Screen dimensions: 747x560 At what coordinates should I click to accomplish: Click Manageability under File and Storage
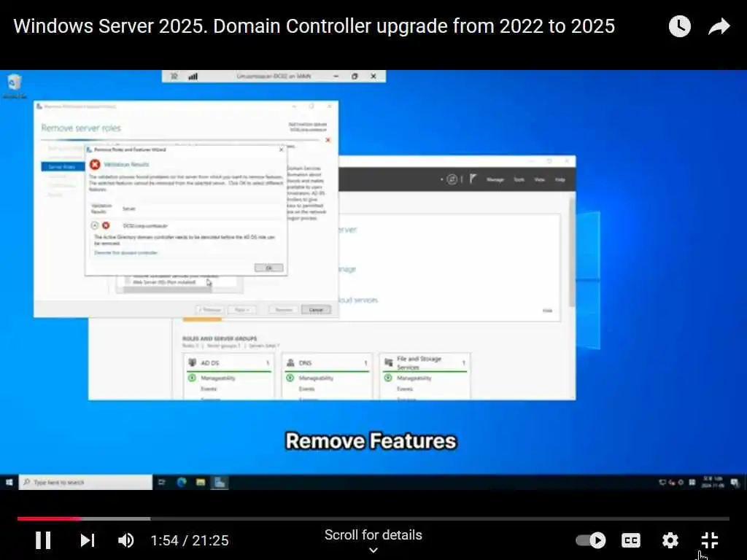click(x=414, y=378)
